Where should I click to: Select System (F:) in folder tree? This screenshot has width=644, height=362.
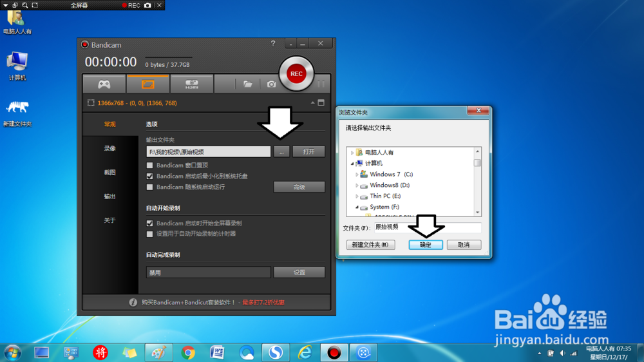pos(384,207)
